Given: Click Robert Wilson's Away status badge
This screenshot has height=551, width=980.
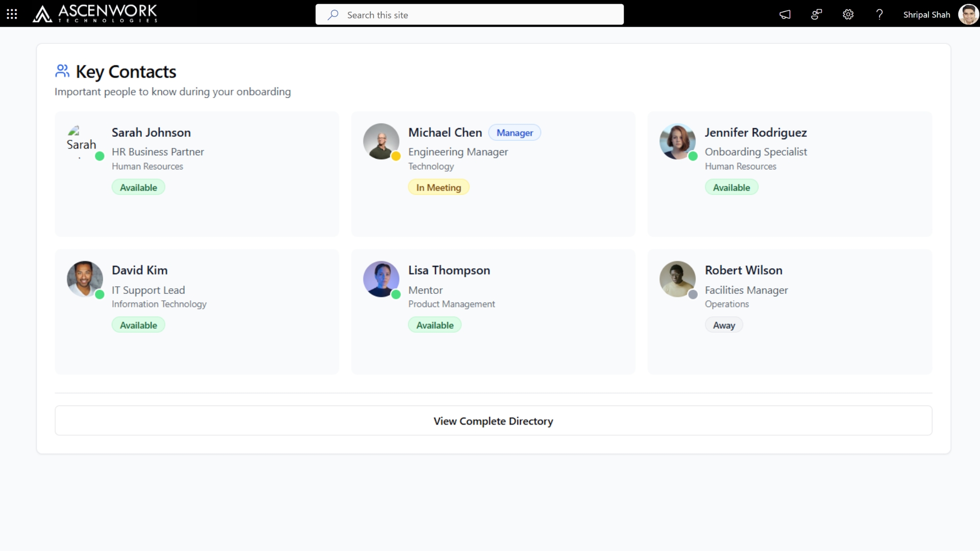Looking at the screenshot, I should [724, 325].
